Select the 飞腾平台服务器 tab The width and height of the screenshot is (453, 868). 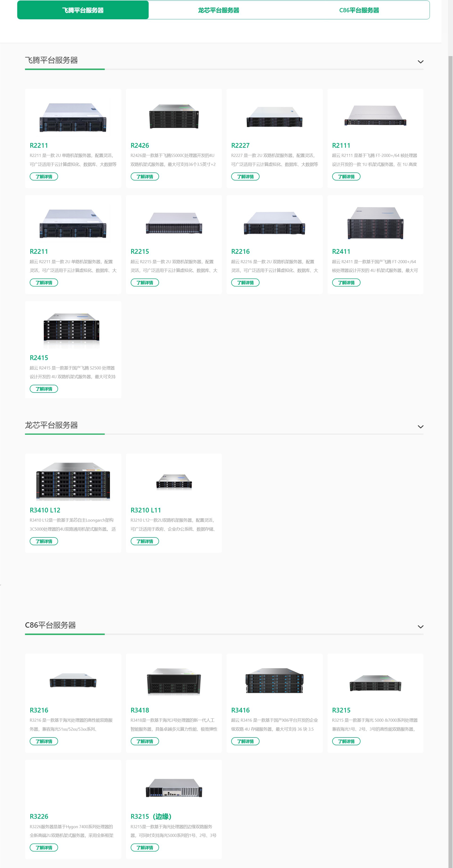[83, 10]
